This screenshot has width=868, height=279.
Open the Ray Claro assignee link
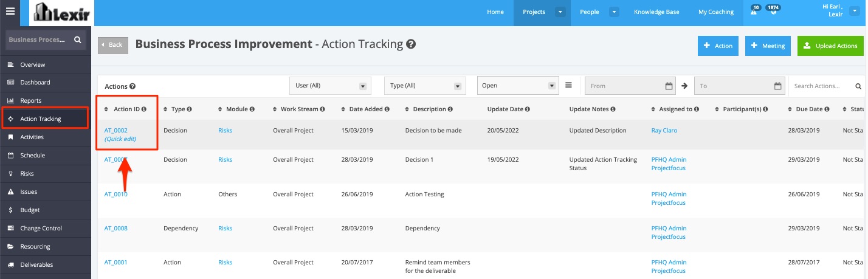[664, 130]
